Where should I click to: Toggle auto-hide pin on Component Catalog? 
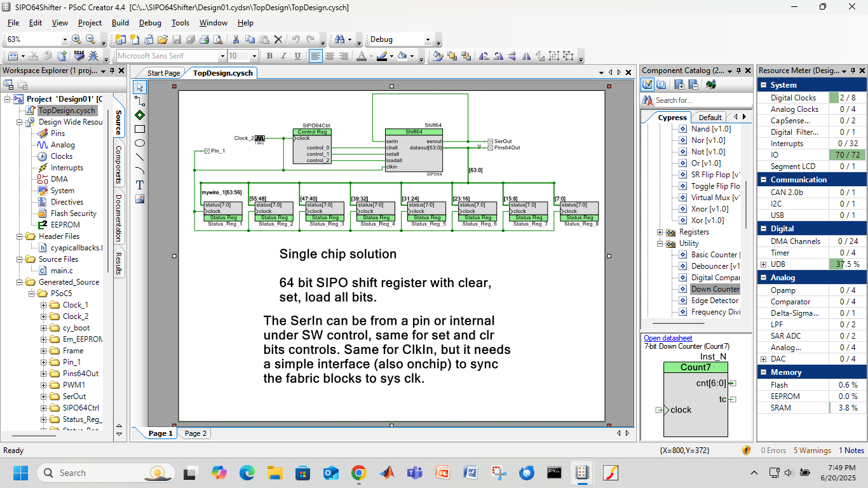(x=738, y=71)
